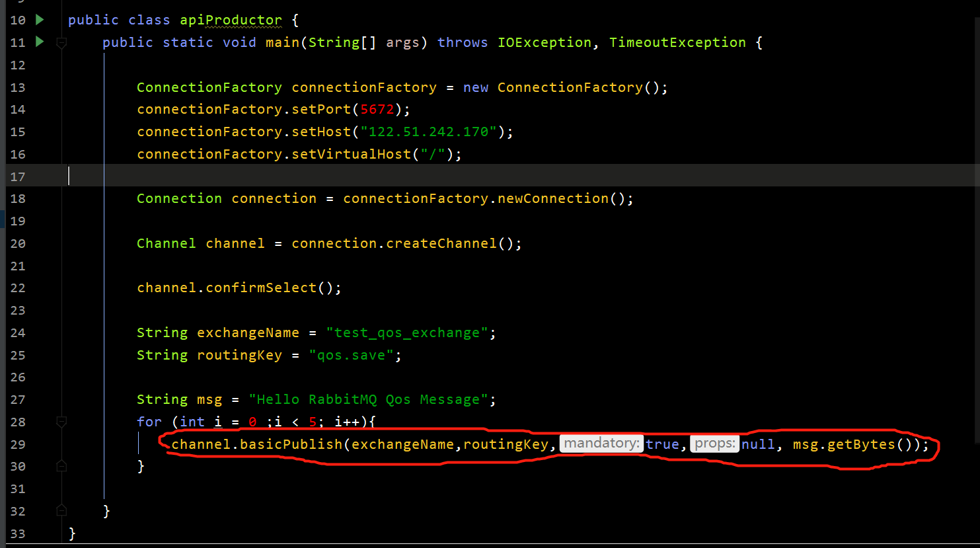Click the host string "122.51.242.170"
Image resolution: width=980 pixels, height=548 pixels.
pos(428,132)
